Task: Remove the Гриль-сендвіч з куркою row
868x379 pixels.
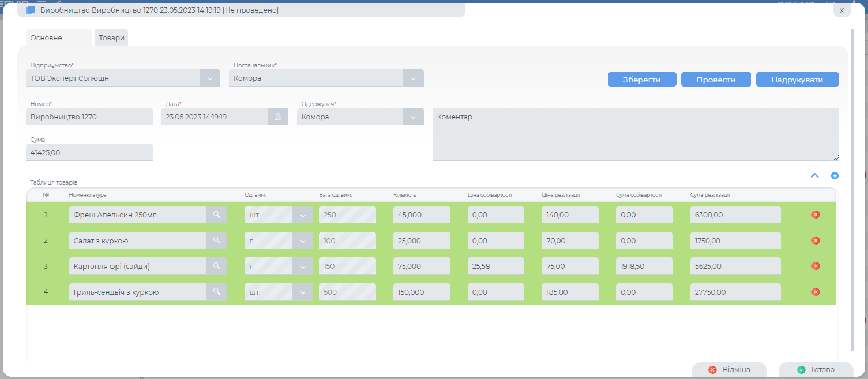Action: (816, 292)
